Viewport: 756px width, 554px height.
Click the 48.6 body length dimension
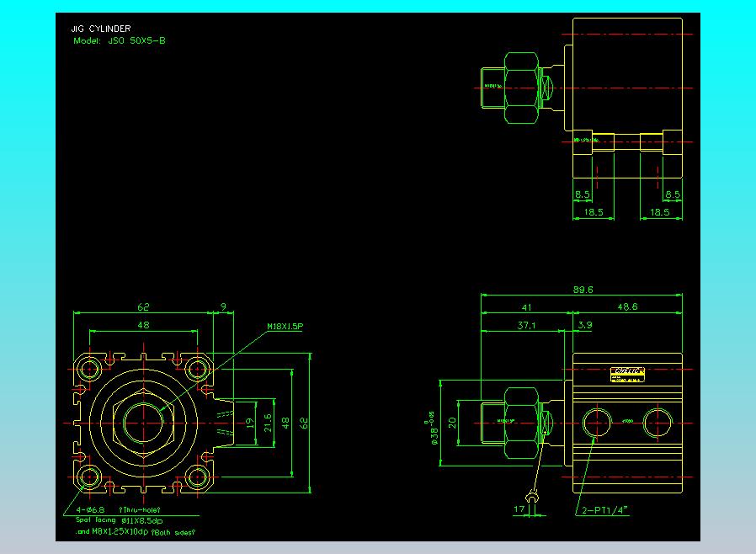[x=627, y=306]
